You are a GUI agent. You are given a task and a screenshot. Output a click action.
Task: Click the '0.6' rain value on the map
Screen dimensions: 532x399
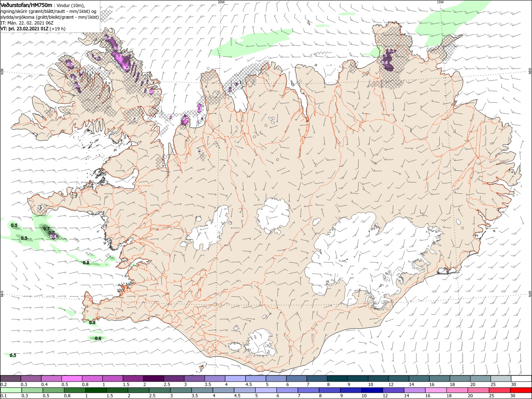[98, 338]
